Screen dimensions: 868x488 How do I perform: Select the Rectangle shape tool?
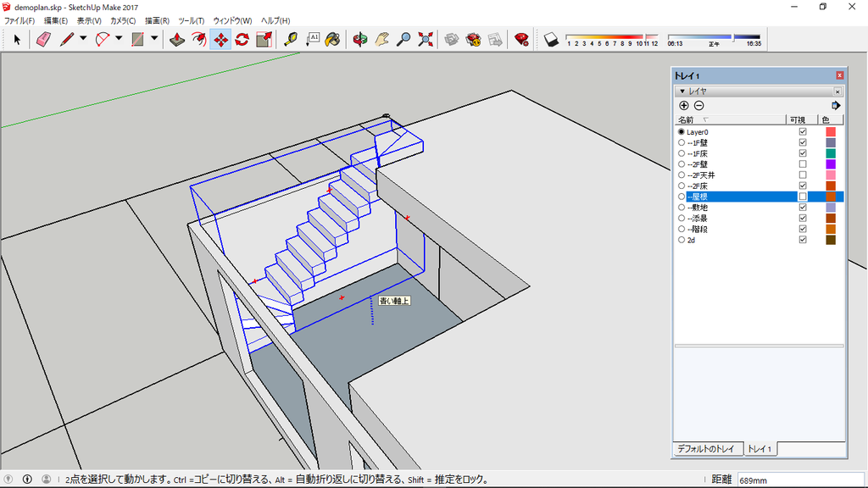(138, 39)
